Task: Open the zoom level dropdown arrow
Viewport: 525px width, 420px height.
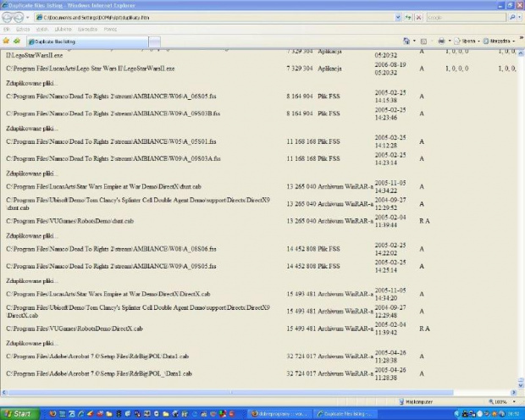Action: coord(514,401)
